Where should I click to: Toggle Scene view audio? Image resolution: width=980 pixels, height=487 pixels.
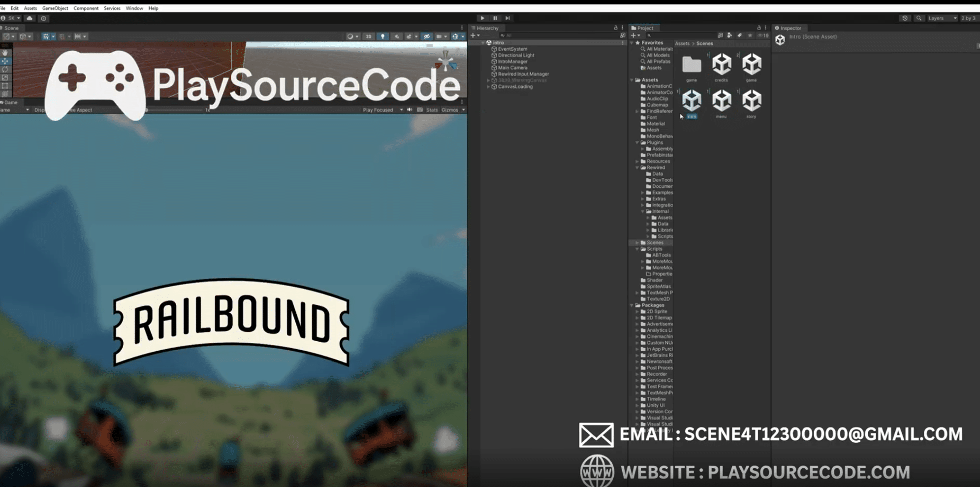click(x=397, y=36)
